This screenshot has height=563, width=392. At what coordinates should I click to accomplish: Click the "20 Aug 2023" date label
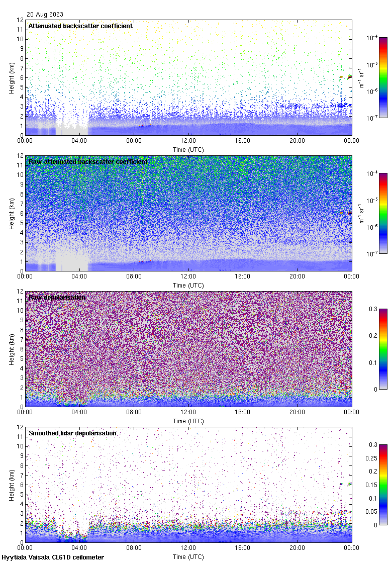click(x=45, y=15)
